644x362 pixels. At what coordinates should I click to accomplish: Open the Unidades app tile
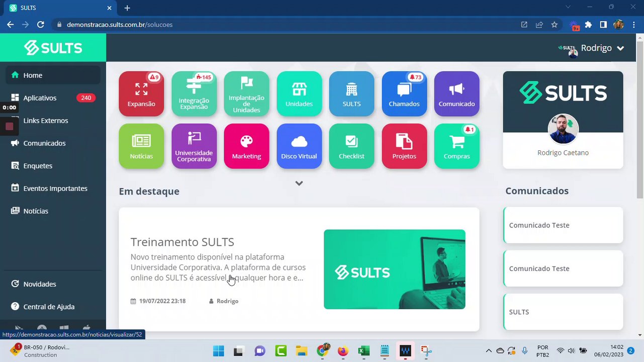point(299,94)
